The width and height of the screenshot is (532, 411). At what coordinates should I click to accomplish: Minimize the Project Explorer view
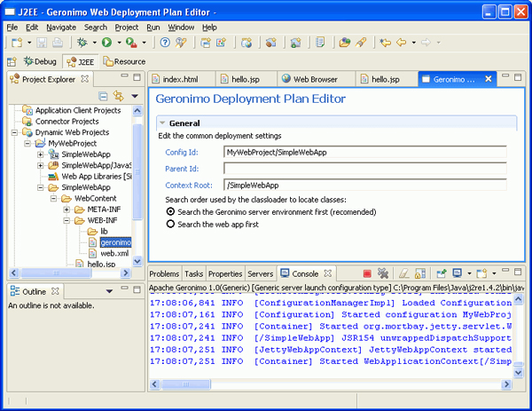click(124, 76)
